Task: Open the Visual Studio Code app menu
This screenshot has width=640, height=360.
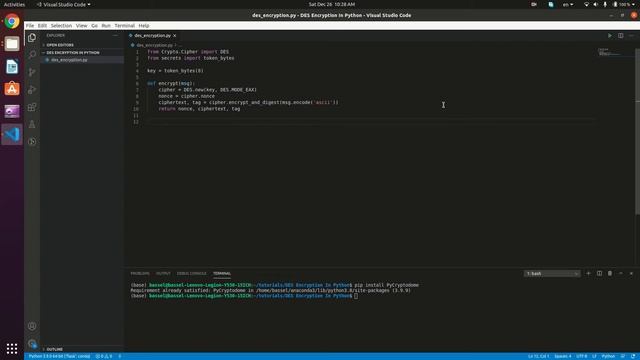Action: pos(63,4)
